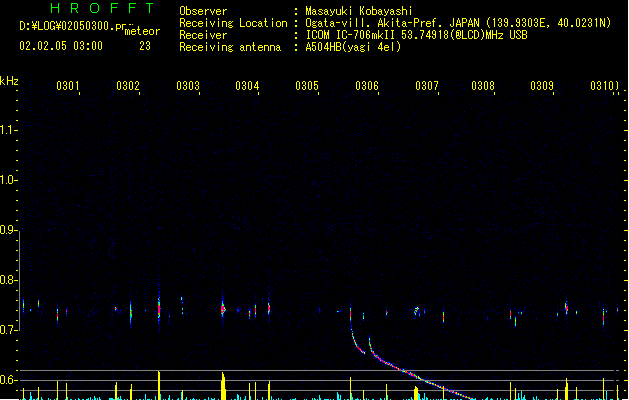Click the 0301 time marker
The width and height of the screenshot is (629, 400).
point(67,86)
